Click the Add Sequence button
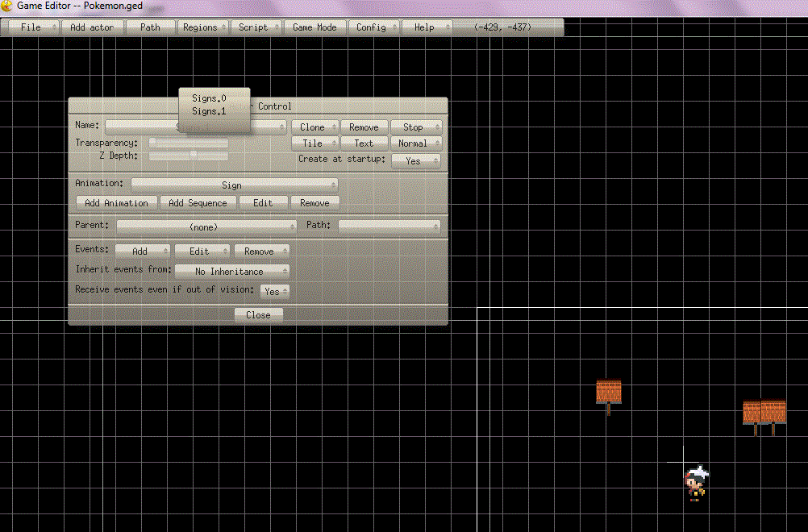Screen dimensions: 808x532 (x=198, y=203)
